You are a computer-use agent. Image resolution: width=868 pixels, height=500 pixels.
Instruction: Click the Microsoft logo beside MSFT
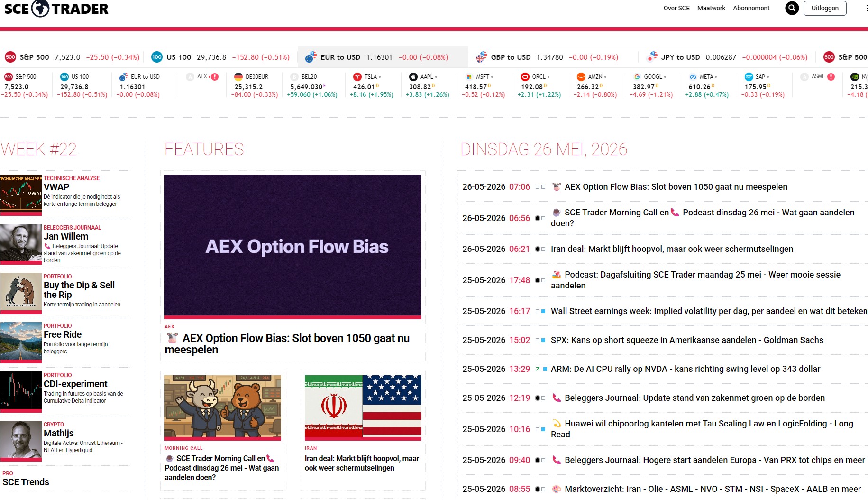point(469,77)
